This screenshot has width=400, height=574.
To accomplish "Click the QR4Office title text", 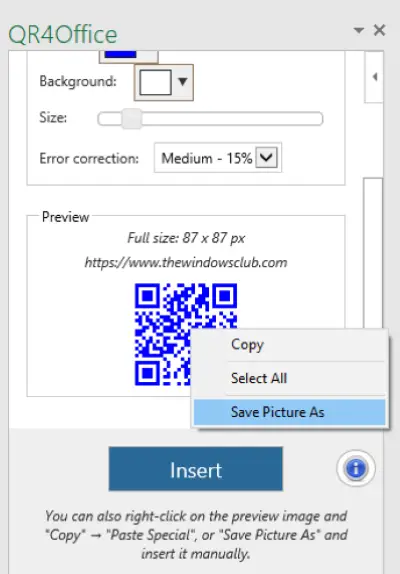I will [63, 35].
